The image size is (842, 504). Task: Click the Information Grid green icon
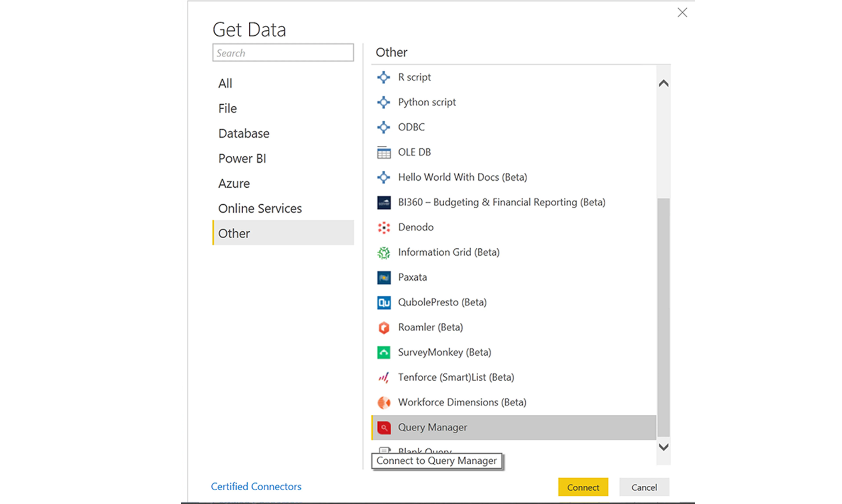[384, 252]
